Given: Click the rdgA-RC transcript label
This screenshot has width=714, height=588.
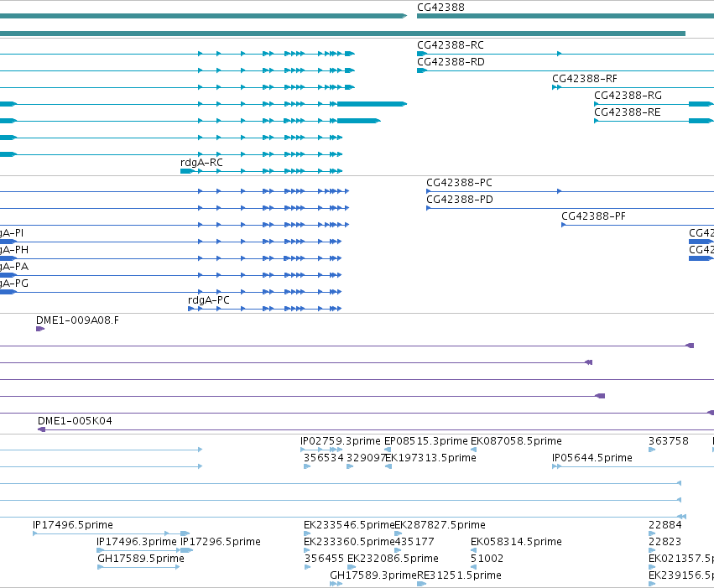Looking at the screenshot, I should [x=201, y=163].
